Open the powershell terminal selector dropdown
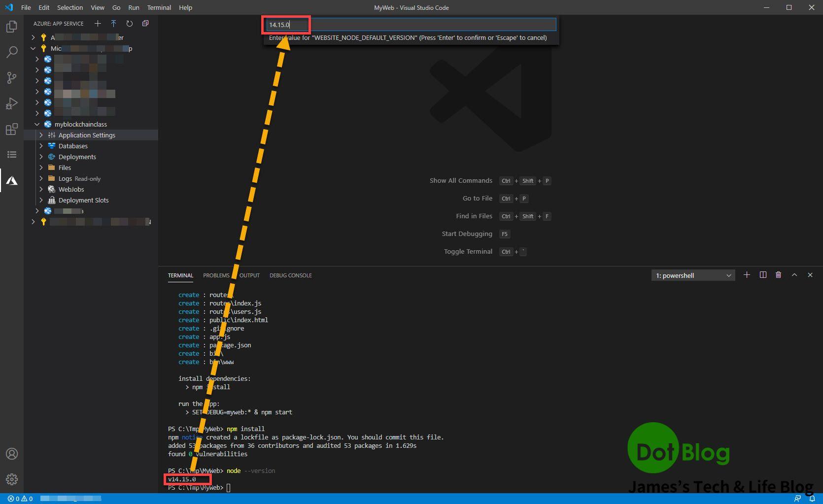The width and height of the screenshot is (823, 504). coord(693,275)
